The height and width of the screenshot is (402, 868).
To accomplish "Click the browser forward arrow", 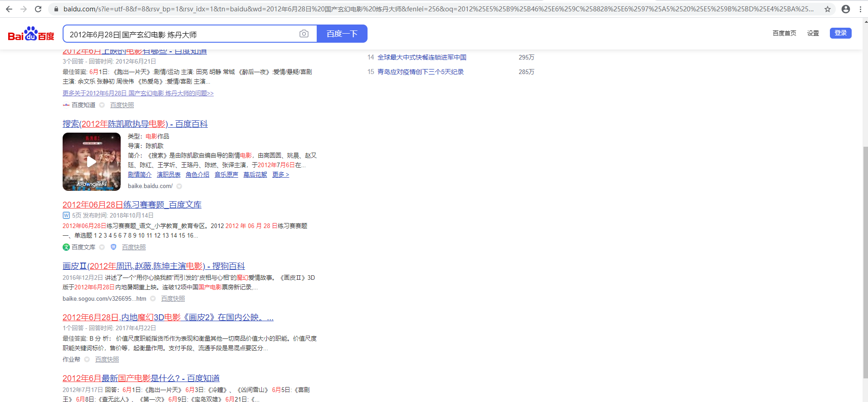I will (24, 9).
